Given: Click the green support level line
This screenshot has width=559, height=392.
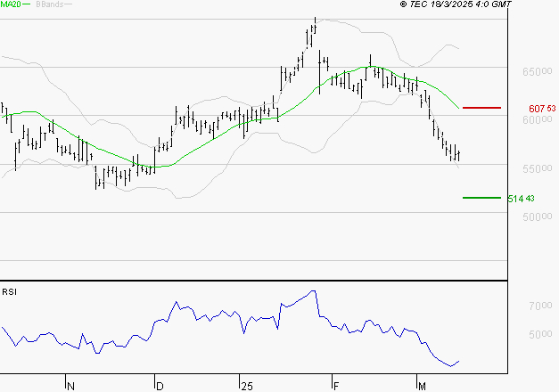Looking at the screenshot, I should tap(481, 198).
